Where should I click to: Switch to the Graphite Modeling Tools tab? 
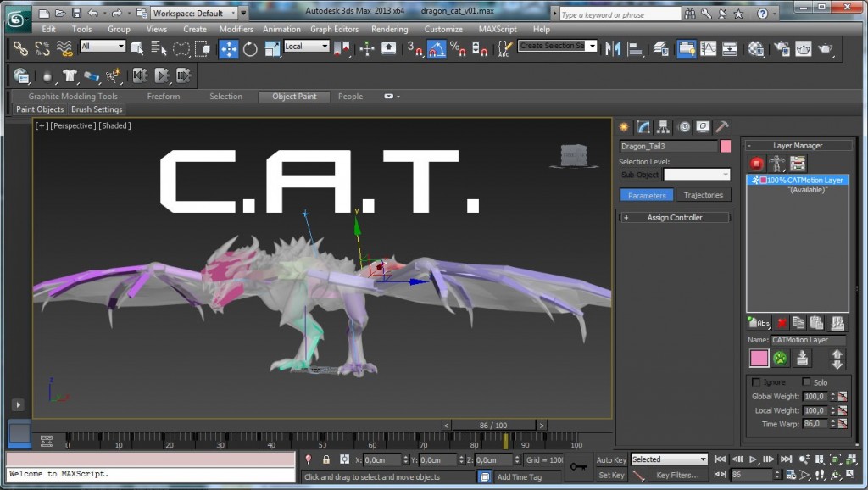point(73,97)
